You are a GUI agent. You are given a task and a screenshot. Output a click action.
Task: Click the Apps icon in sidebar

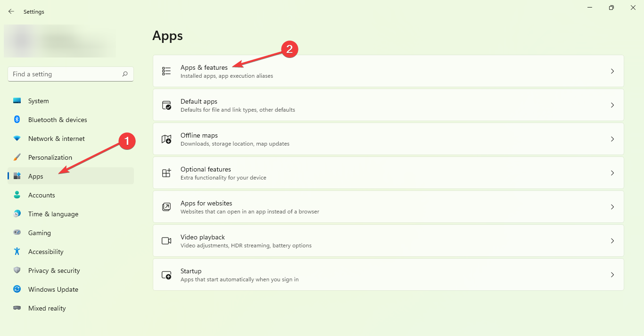pyautogui.click(x=17, y=176)
